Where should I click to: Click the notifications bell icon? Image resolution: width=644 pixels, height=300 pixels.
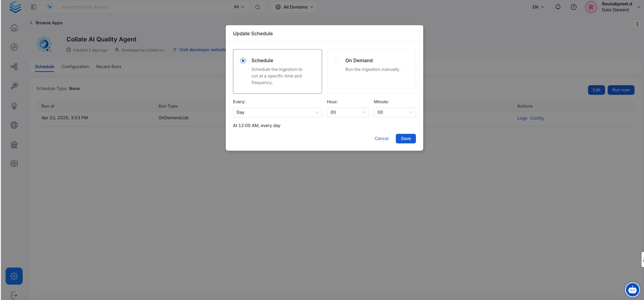click(x=558, y=7)
